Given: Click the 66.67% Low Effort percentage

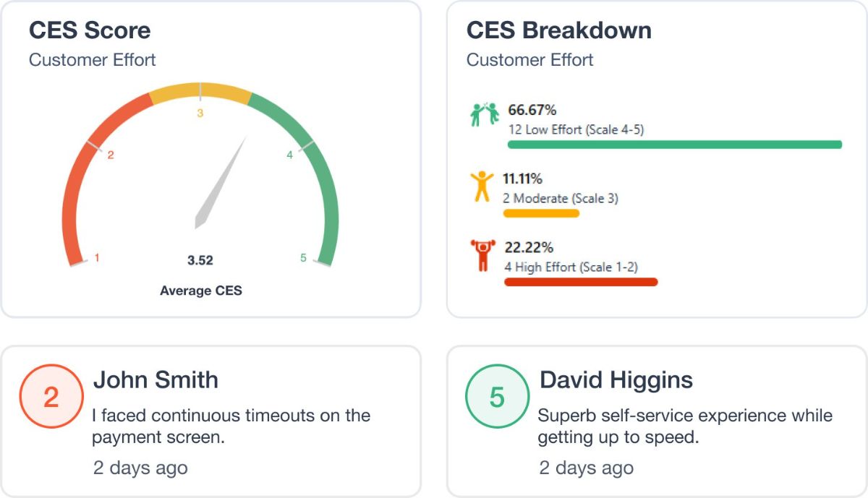Looking at the screenshot, I should 532,111.
